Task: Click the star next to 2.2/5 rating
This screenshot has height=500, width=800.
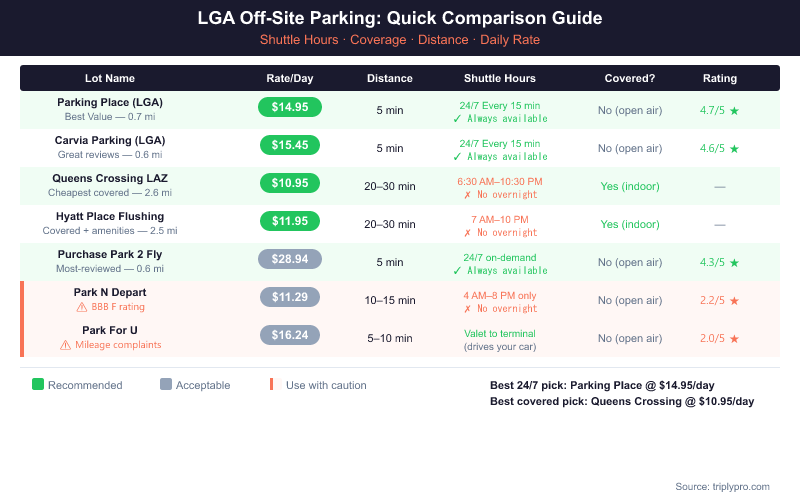Action: point(734,300)
